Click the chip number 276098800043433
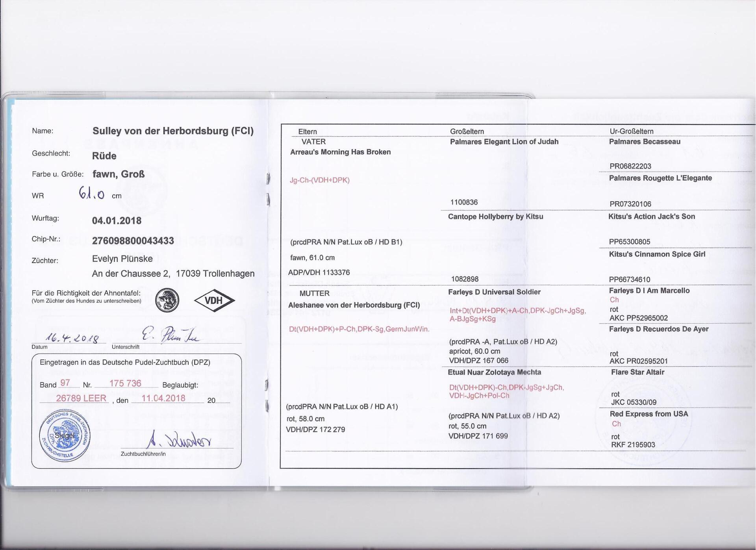This screenshot has height=550, width=756. point(133,241)
